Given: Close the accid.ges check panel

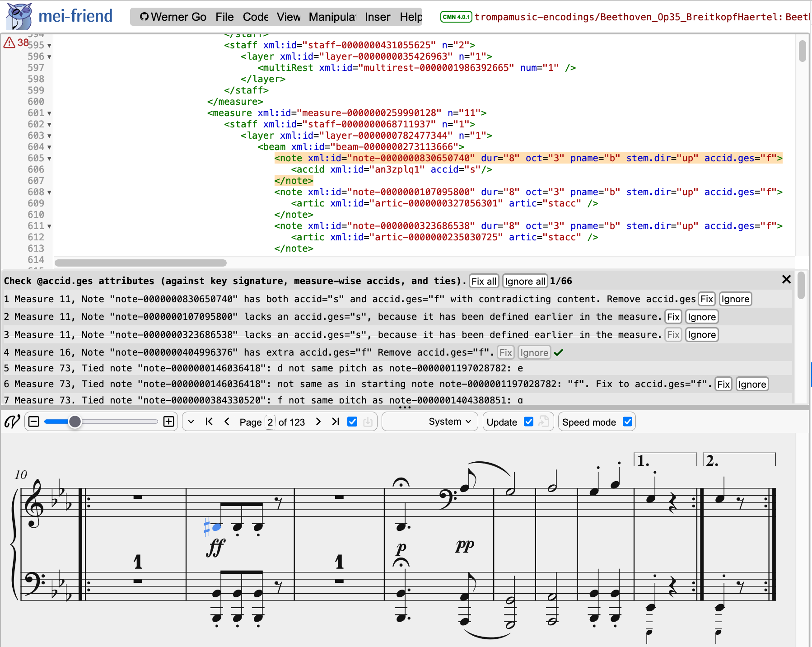Looking at the screenshot, I should (x=786, y=280).
